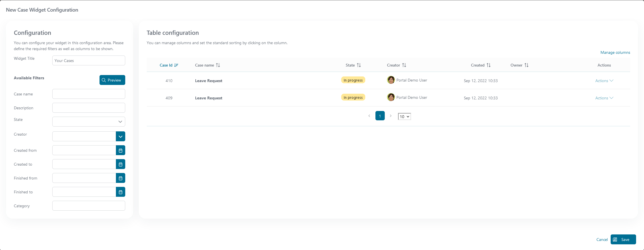
Task: Go to previous page arrow
Action: (369, 116)
